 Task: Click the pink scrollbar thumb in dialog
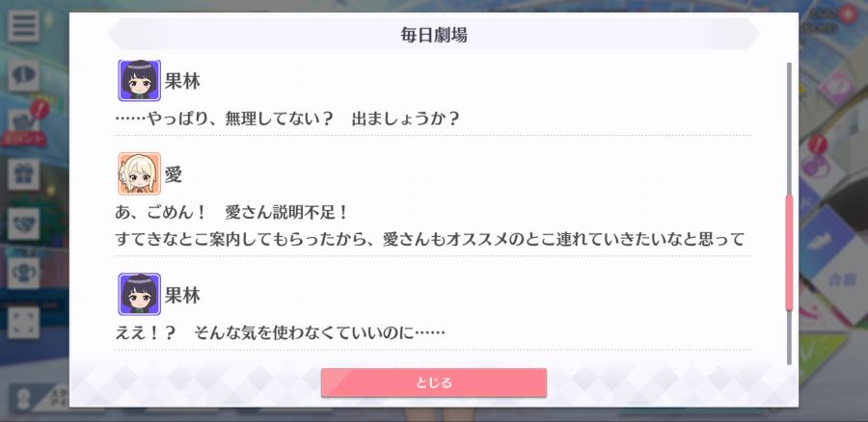pos(789,252)
